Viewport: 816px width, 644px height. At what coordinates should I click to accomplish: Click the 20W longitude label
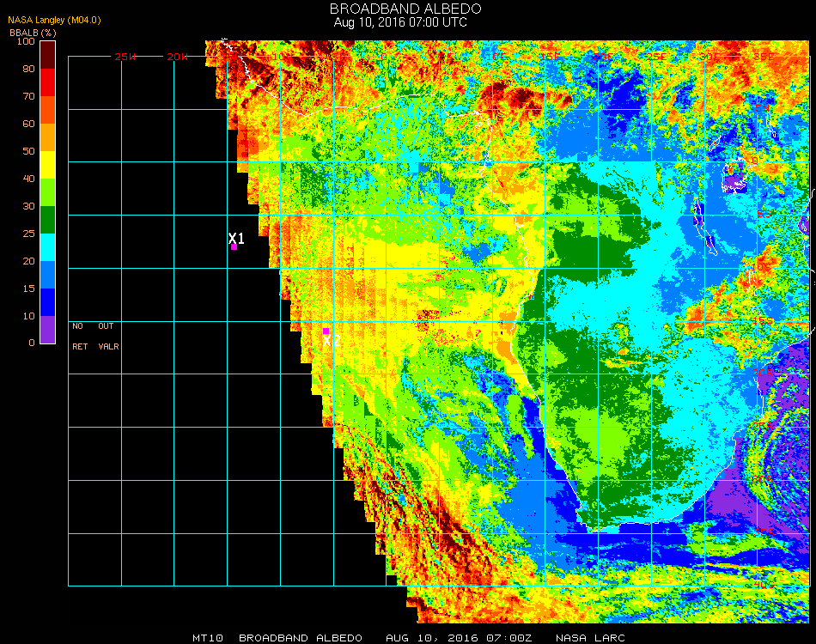coord(178,57)
